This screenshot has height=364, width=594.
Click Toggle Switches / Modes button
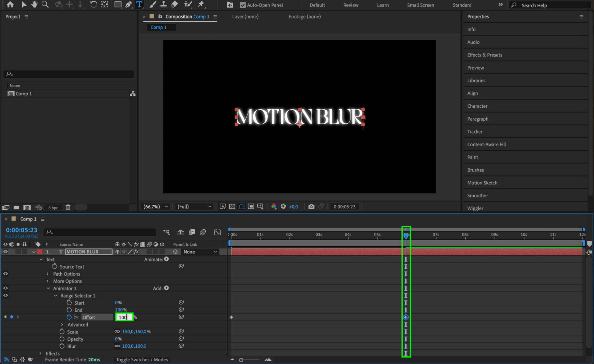click(x=142, y=360)
